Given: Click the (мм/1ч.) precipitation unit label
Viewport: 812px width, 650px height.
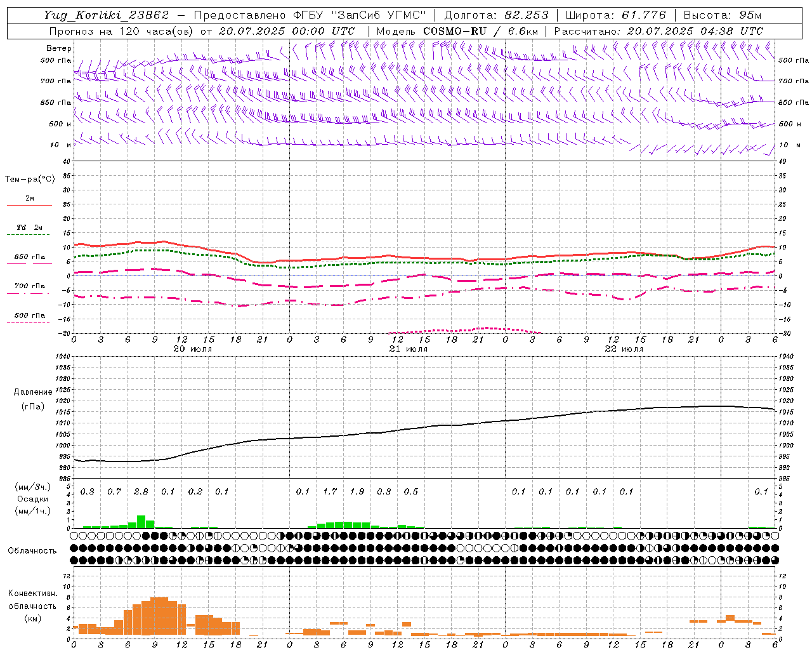Looking at the screenshot, I should tap(32, 511).
